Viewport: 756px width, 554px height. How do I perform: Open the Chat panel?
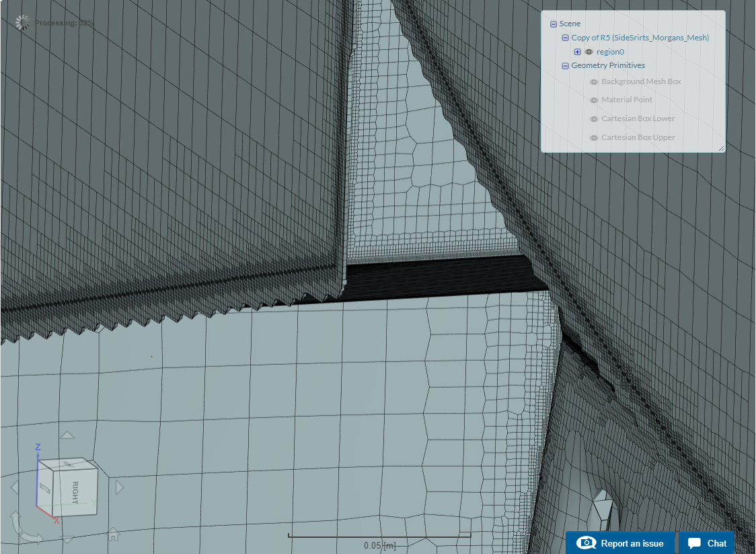click(x=706, y=543)
